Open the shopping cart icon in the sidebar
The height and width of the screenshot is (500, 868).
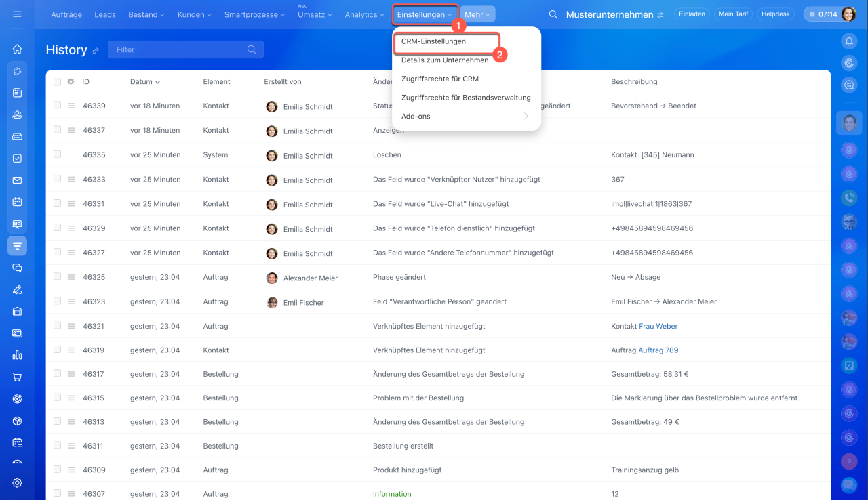coord(17,377)
